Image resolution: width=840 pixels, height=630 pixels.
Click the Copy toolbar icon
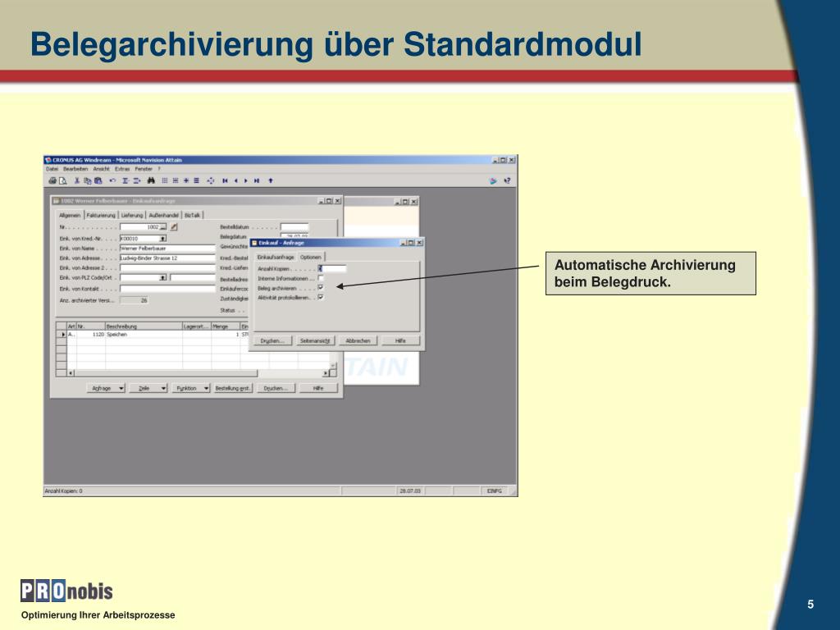point(87,181)
